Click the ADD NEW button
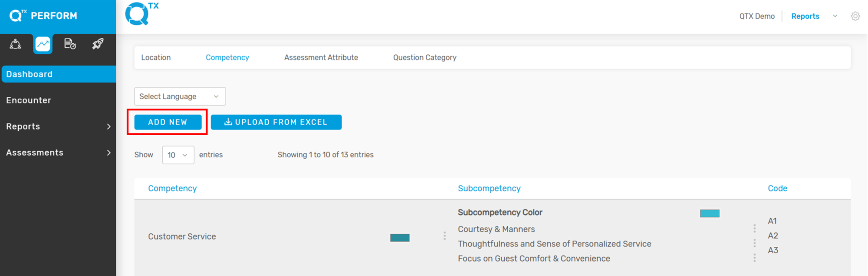The width and height of the screenshot is (868, 276). coord(168,122)
